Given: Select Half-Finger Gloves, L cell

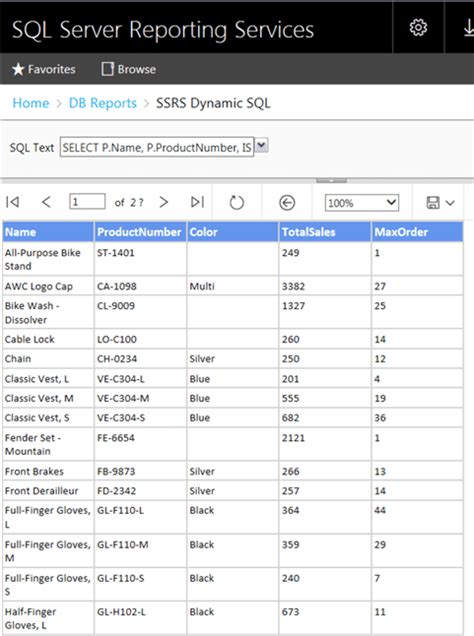Looking at the screenshot, I should [48, 618].
